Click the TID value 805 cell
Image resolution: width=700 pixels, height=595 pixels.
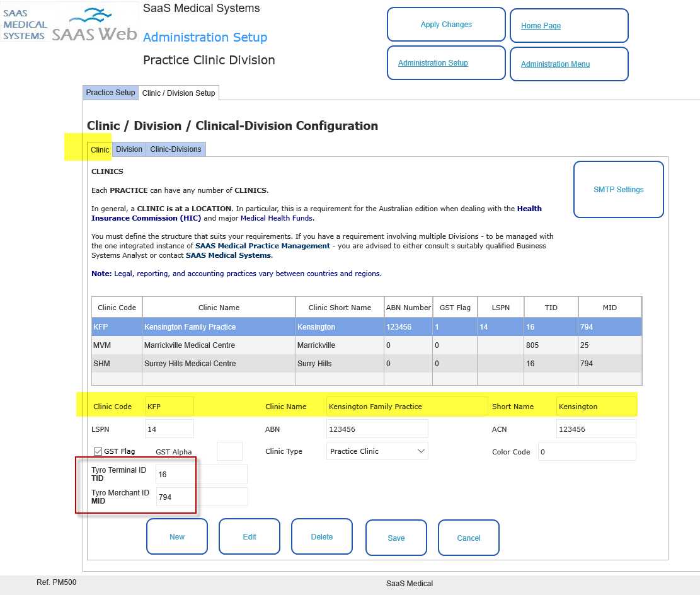click(x=551, y=345)
